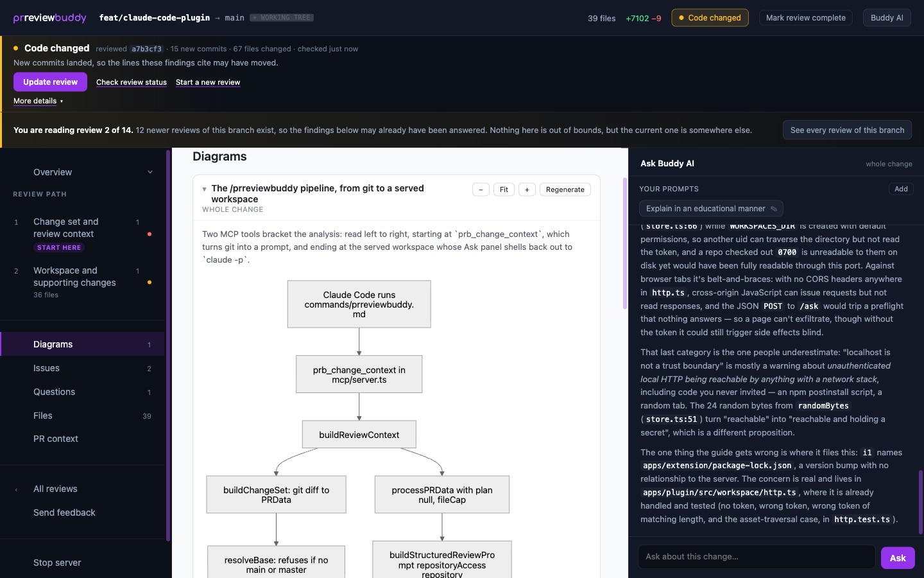Click the pencil edit icon on the saved prompt
Viewport: 924px width, 578px height.
point(774,209)
